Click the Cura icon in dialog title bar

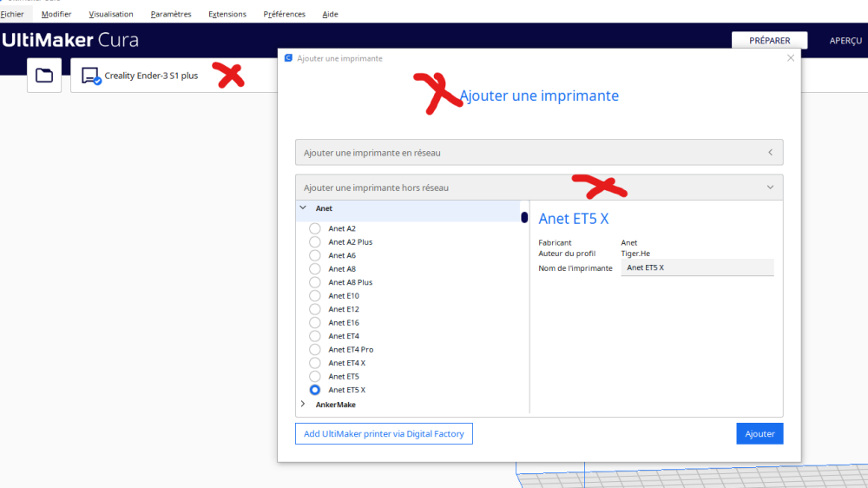coord(288,58)
